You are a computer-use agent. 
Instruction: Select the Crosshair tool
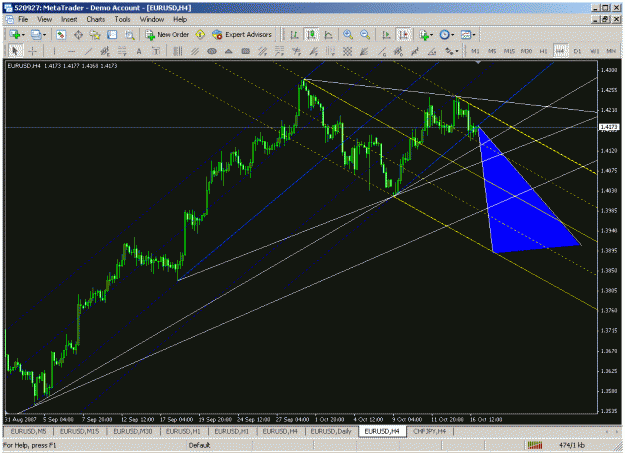[33, 51]
